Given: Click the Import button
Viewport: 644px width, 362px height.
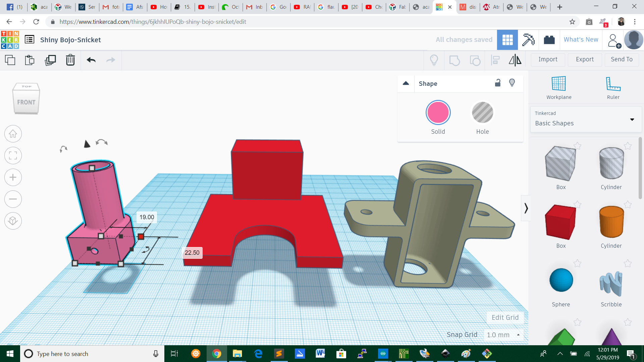Looking at the screenshot, I should coord(548,59).
